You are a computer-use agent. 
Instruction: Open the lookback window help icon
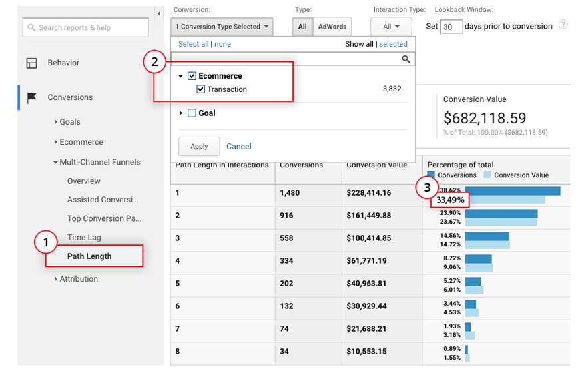[x=563, y=25]
